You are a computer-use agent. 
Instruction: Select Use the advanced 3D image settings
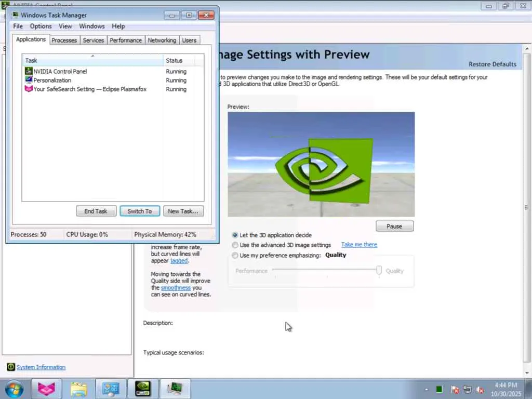pyautogui.click(x=235, y=245)
